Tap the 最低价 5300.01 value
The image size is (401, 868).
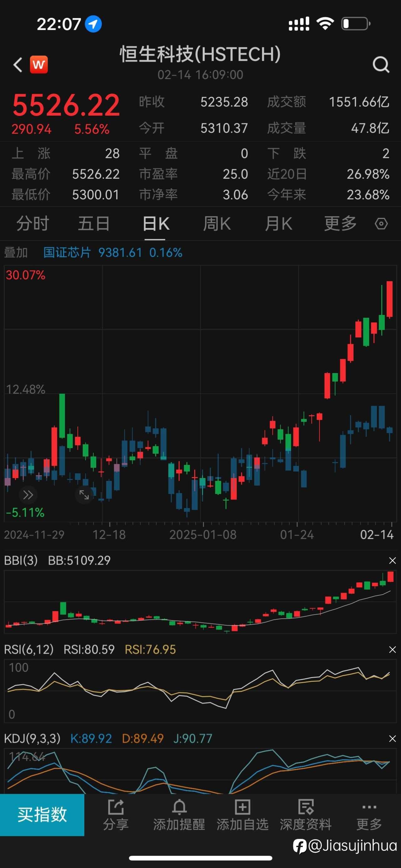pos(96,195)
